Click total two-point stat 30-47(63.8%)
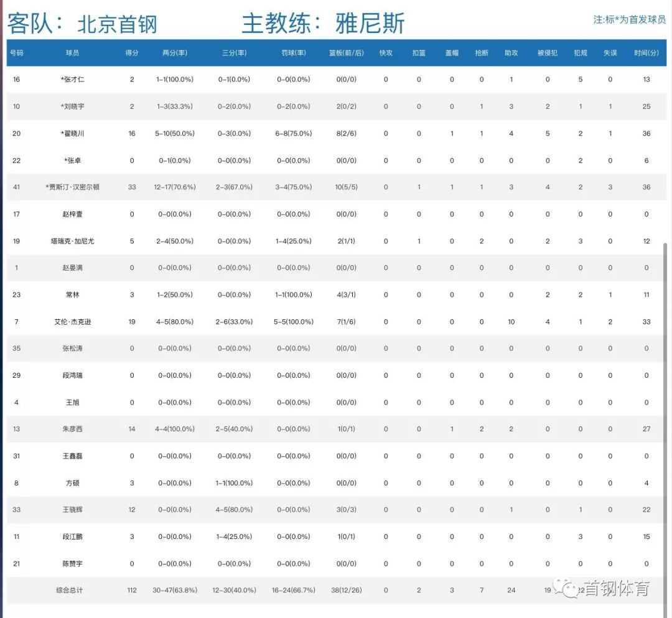Screen dimensions: 672x618 pos(175,590)
